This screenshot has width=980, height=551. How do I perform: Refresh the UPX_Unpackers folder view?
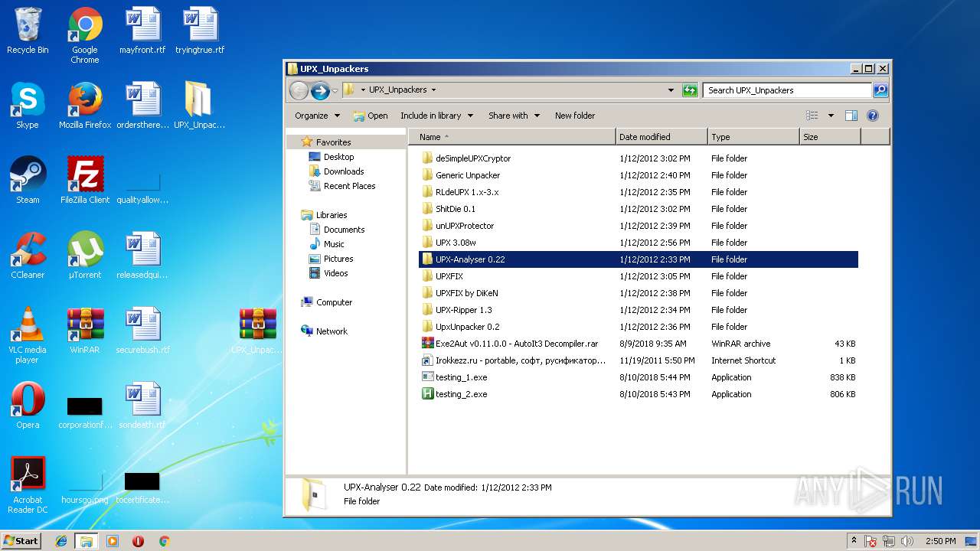pyautogui.click(x=690, y=90)
